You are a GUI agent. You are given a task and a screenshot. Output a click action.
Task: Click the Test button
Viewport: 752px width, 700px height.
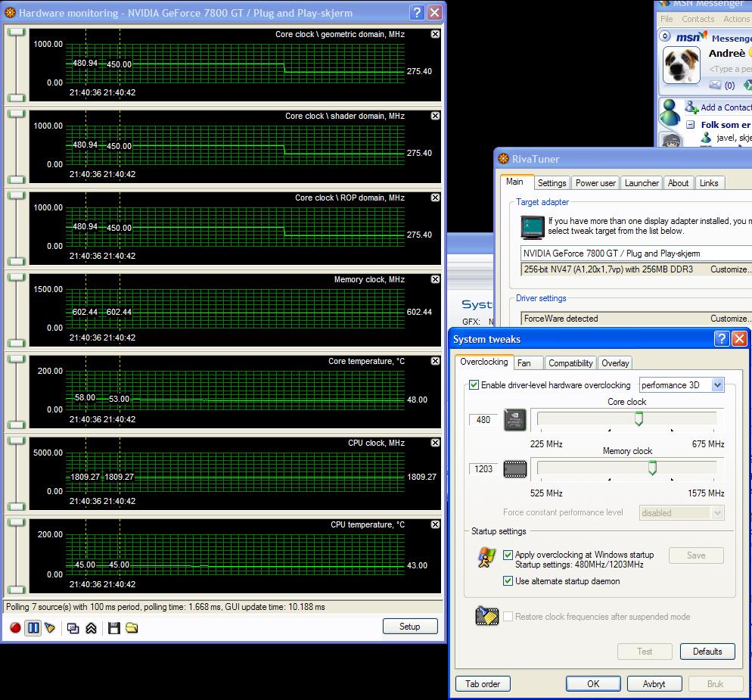pos(645,651)
